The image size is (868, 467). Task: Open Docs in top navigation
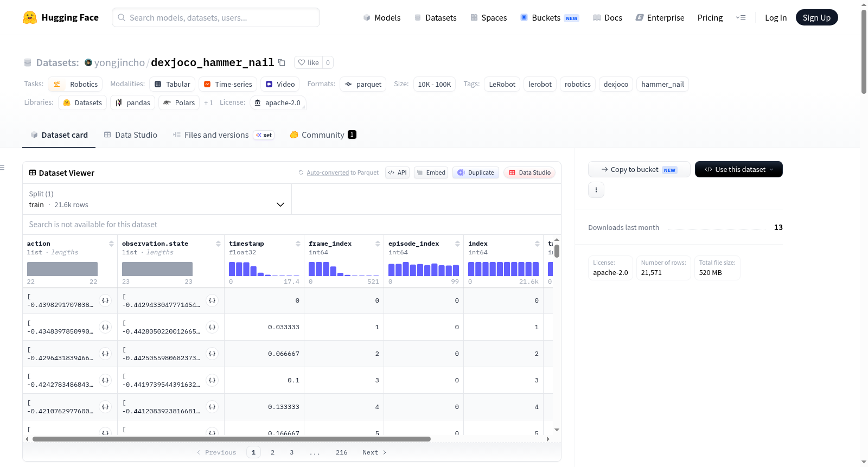[x=608, y=17]
